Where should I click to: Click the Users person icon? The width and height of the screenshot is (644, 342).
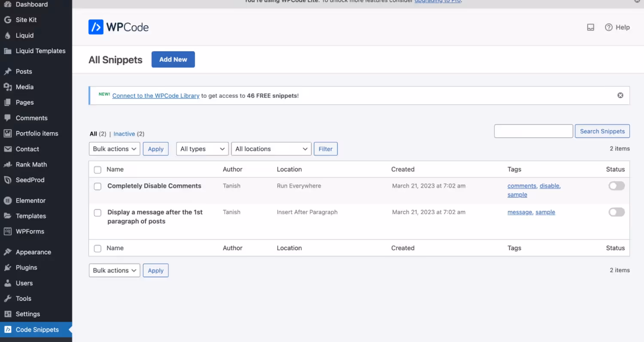pyautogui.click(x=7, y=283)
